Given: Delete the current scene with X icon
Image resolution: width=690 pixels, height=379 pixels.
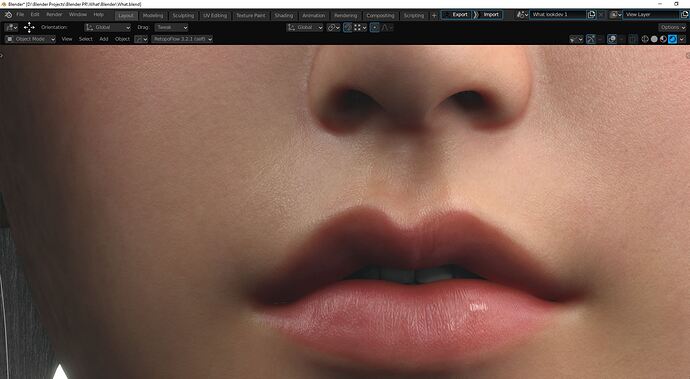Looking at the screenshot, I should click(601, 15).
